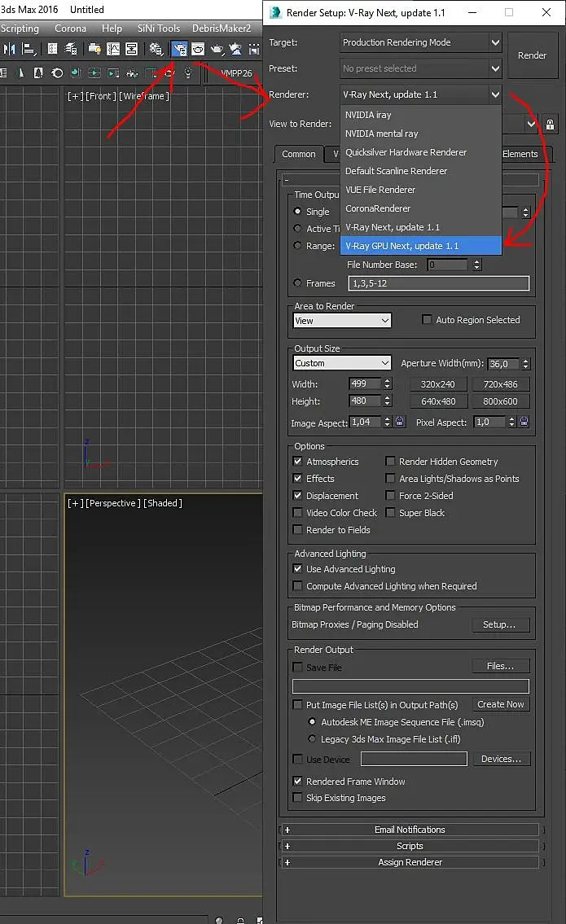Click the Render button
Screen dimensions: 566x924
pos(533,55)
